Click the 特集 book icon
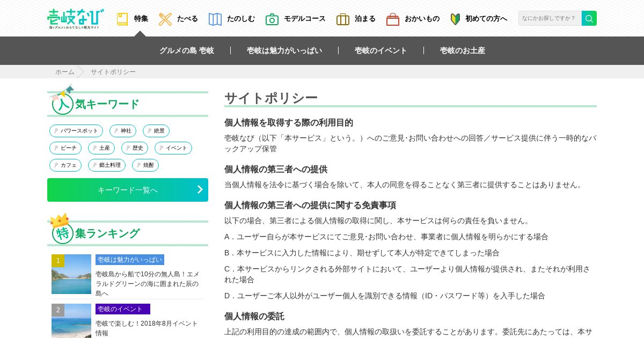This screenshot has height=338, width=644. click(122, 19)
